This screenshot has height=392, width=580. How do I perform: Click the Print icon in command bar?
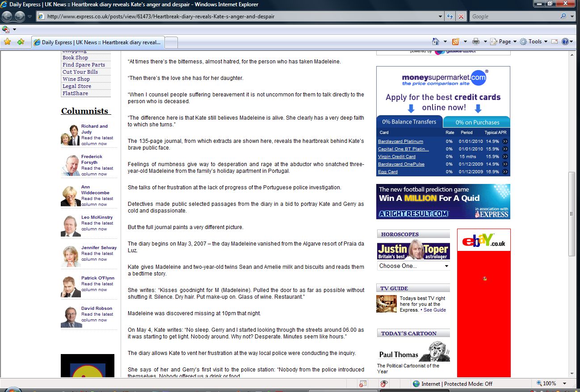coord(476,42)
